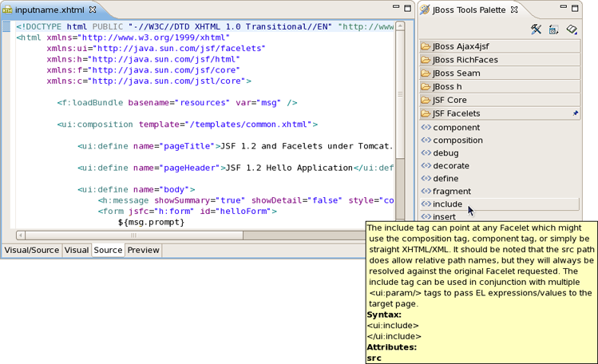Select the fragment palette tag
598x364 pixels.
pyautogui.click(x=500, y=192)
